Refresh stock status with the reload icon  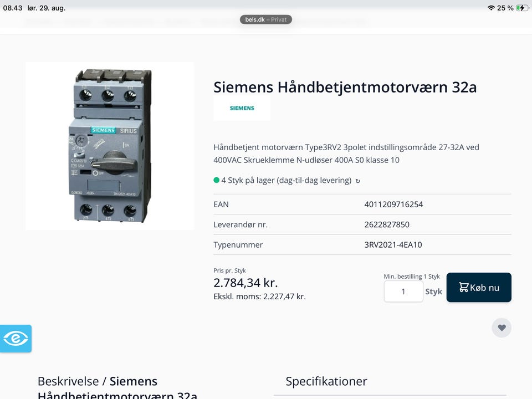tap(357, 181)
